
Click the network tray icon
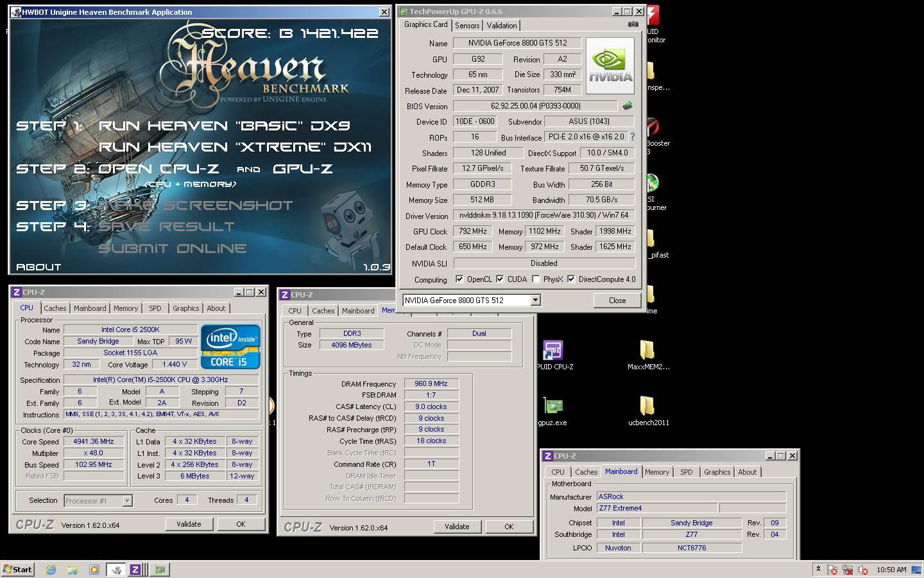[x=848, y=570]
